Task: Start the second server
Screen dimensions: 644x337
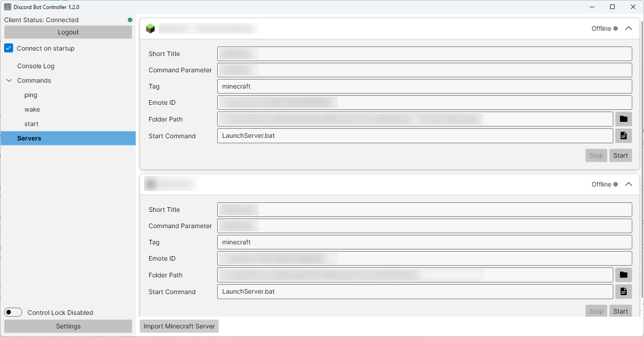Action: pos(621,311)
